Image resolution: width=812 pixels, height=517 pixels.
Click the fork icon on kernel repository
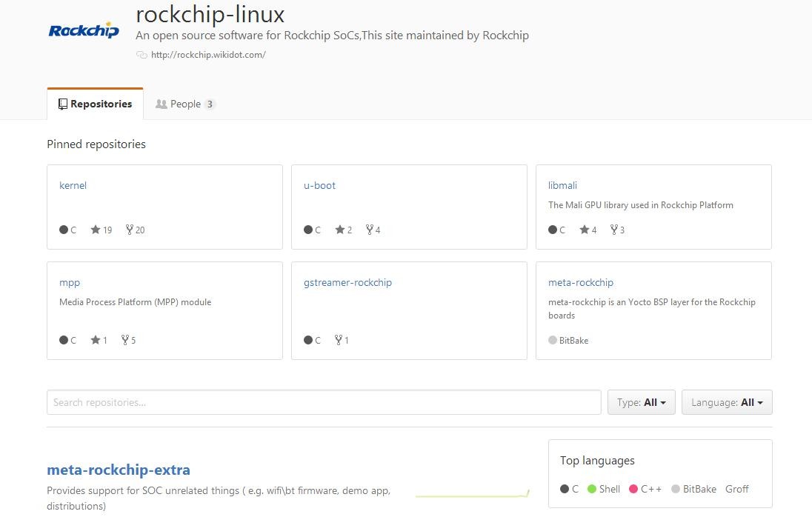click(129, 230)
